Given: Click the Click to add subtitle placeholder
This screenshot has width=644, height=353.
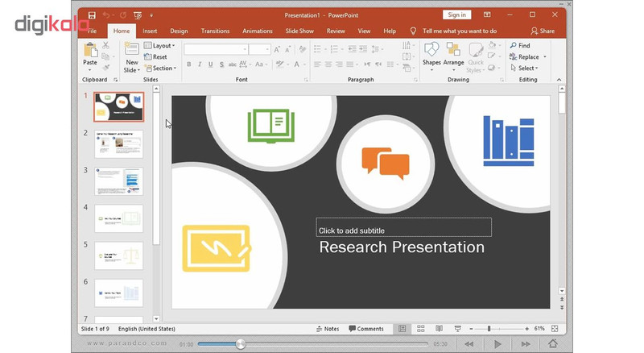Looking at the screenshot, I should 404,227.
